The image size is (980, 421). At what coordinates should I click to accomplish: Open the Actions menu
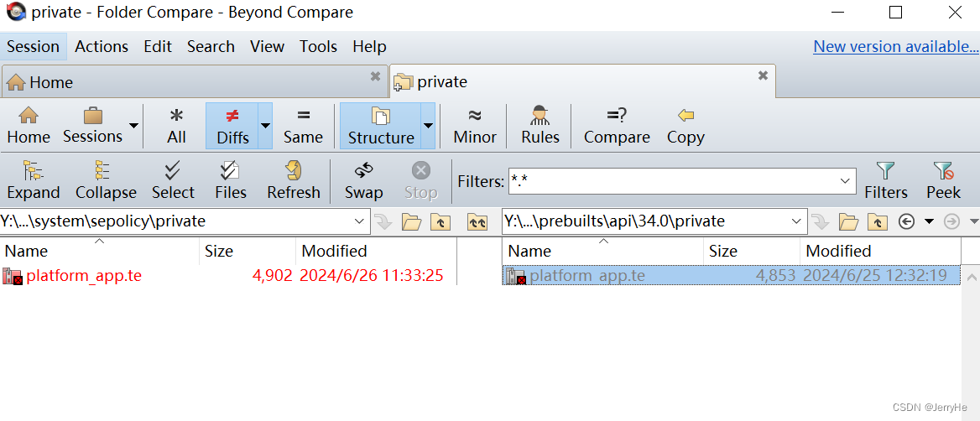point(102,46)
